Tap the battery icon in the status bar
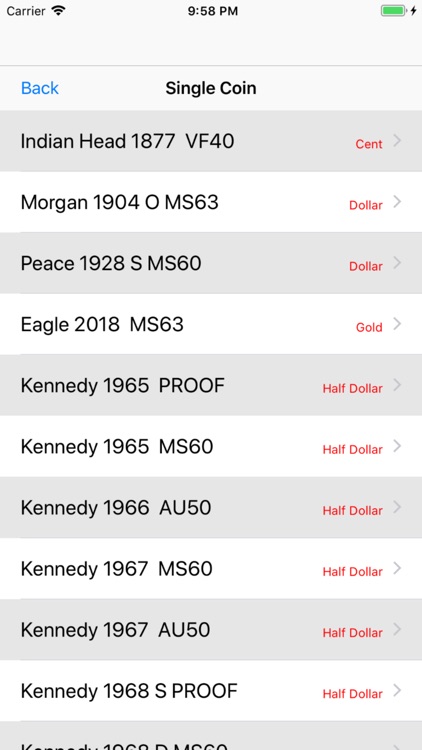This screenshot has height=750, width=422. pyautogui.click(x=393, y=11)
